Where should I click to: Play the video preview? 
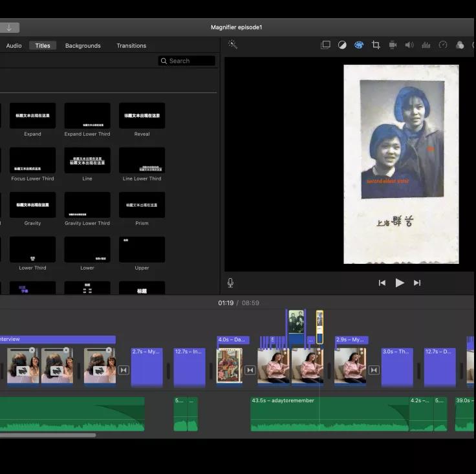click(400, 283)
